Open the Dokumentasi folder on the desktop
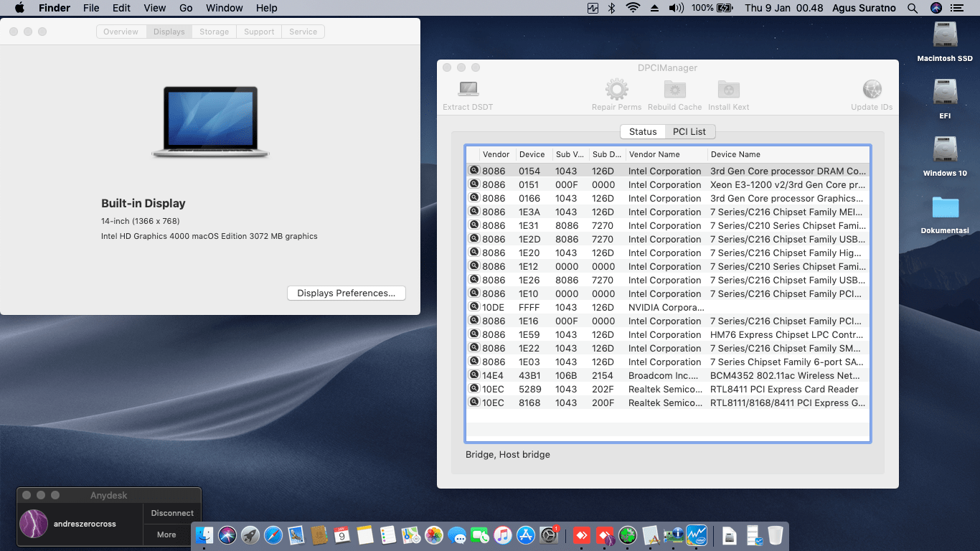The width and height of the screenshot is (980, 551). 945,207
